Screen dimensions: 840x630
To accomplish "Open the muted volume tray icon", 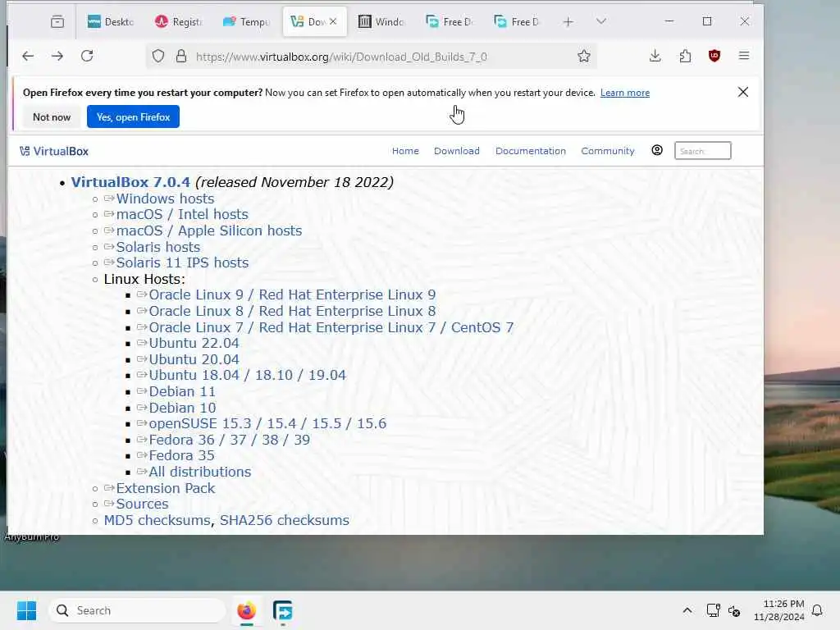I will coord(734,610).
